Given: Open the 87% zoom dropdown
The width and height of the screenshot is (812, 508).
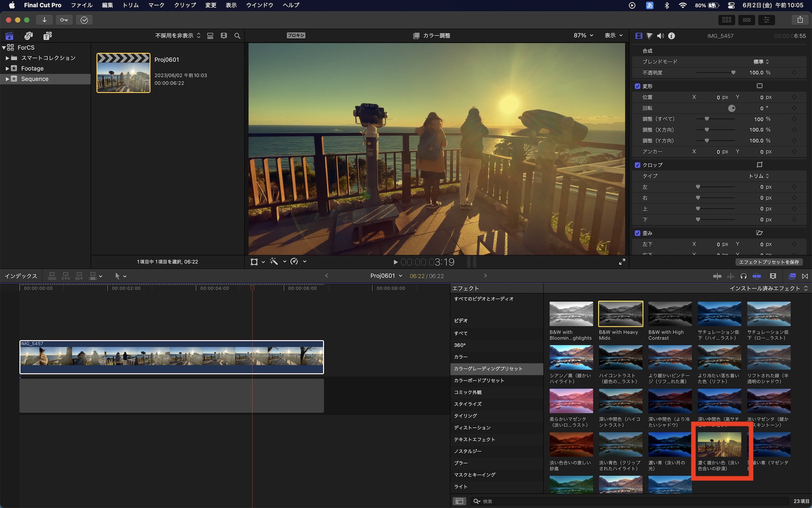Looking at the screenshot, I should (583, 36).
